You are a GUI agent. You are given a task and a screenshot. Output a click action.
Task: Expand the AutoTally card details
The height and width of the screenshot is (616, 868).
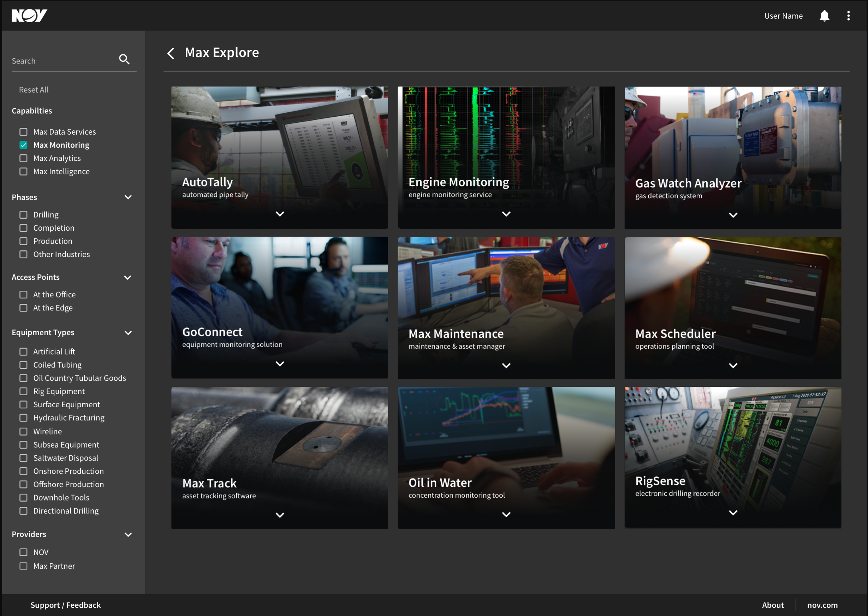point(280,214)
